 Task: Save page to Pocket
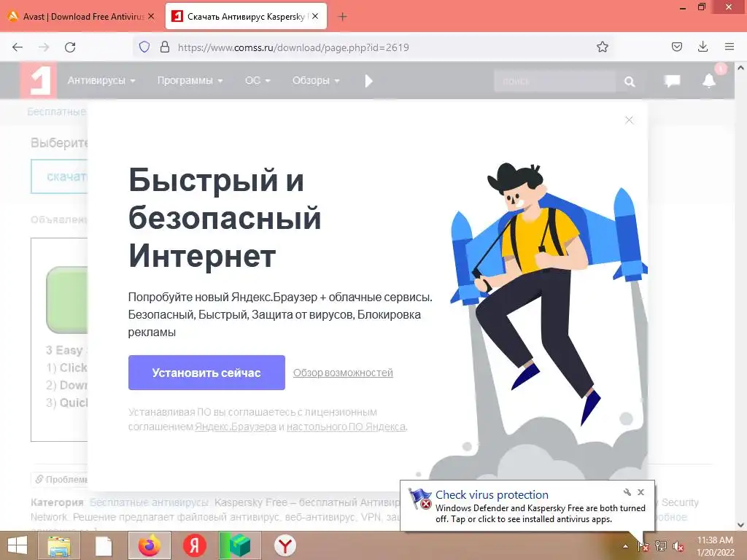point(676,47)
